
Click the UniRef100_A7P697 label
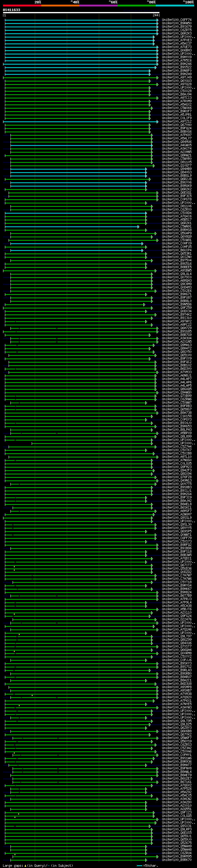177,135
